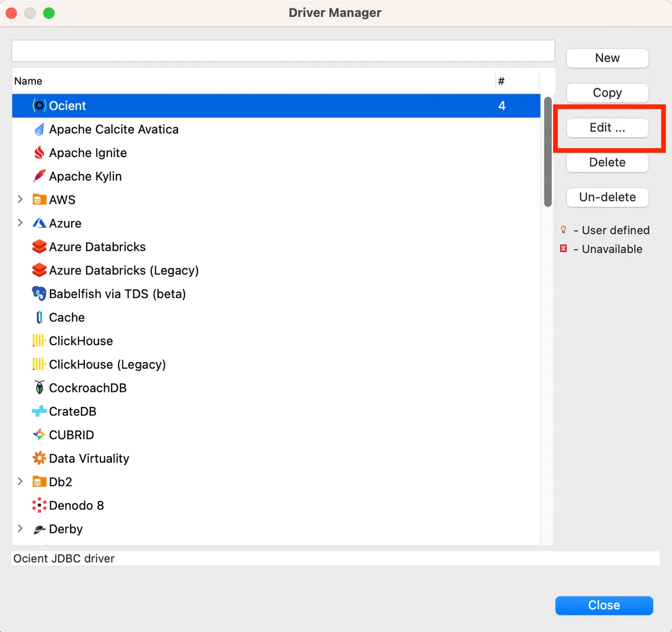Click the Ocient driver icon
Image resolution: width=672 pixels, height=632 pixels.
(39, 105)
